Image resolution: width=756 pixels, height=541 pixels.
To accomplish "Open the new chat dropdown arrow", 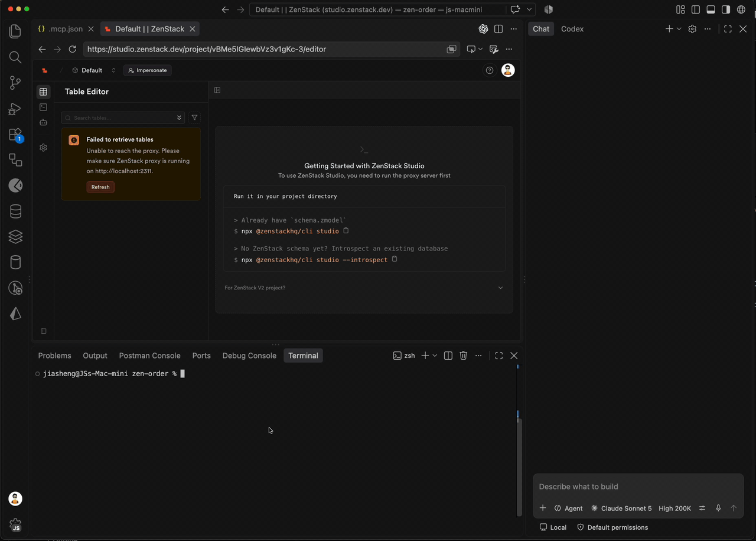I will tap(679, 29).
